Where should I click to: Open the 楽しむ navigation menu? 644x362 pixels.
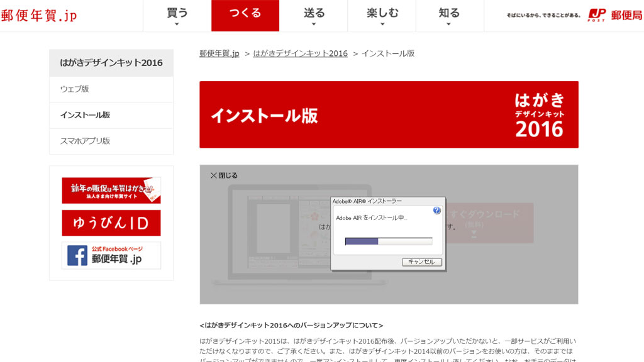tap(382, 16)
